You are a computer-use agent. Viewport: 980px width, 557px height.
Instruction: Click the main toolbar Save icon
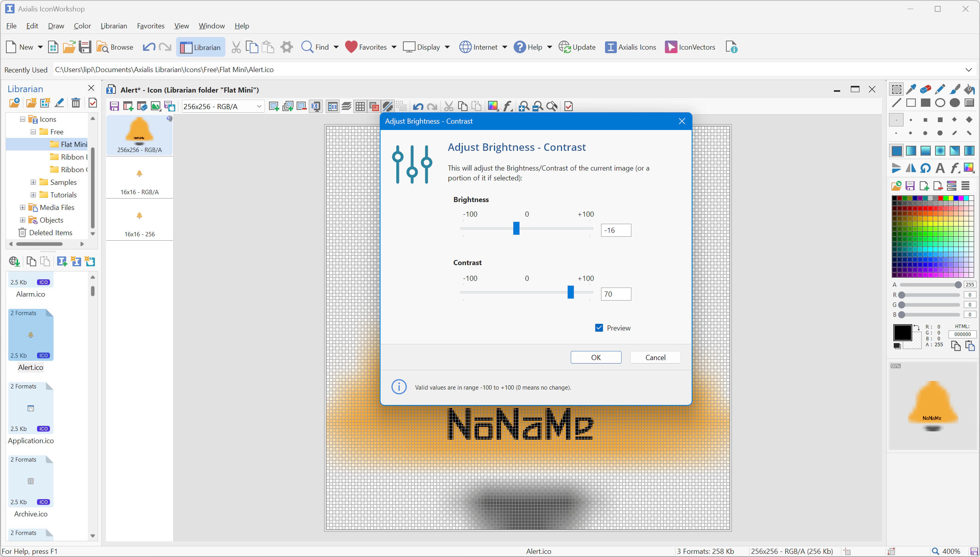(x=85, y=47)
